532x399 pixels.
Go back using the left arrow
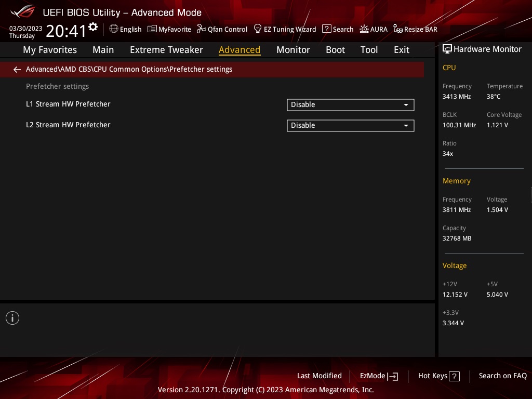point(17,70)
